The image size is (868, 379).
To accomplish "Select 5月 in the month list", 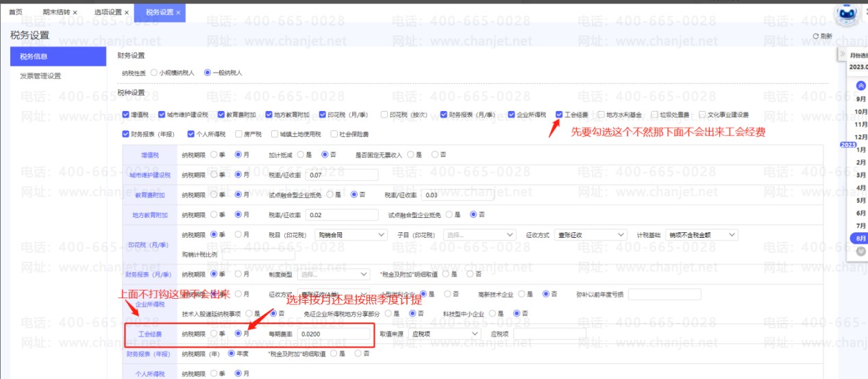I will (x=861, y=200).
